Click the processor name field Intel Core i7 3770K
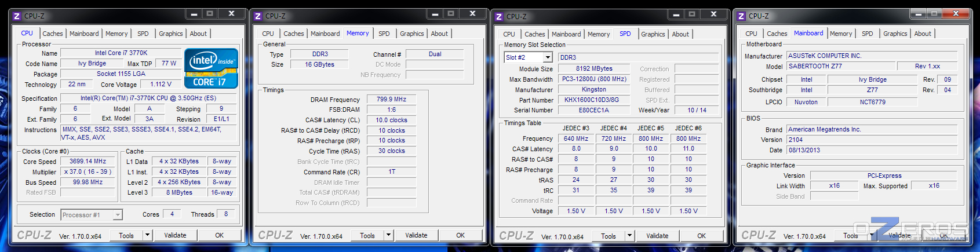Viewport: 980px width, 252px height. [x=121, y=53]
